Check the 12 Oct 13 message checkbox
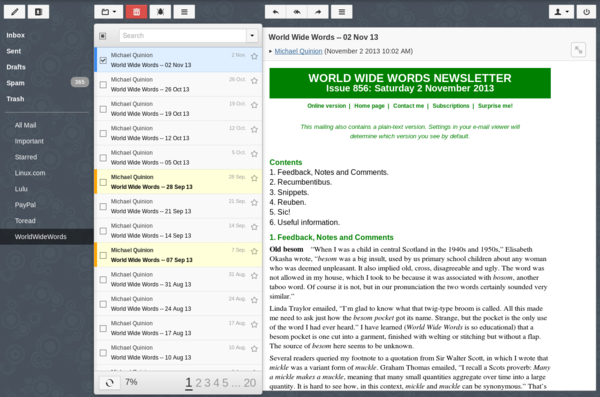This screenshot has width=600, height=397. tap(103, 133)
